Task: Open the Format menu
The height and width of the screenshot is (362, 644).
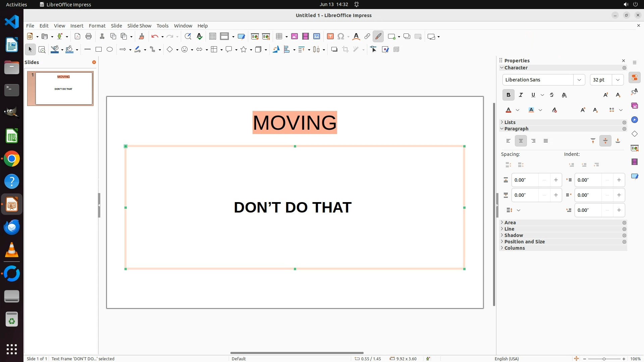Action: (x=97, y=26)
